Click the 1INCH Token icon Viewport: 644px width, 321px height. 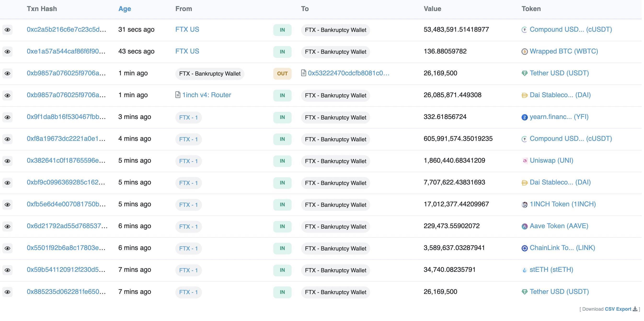coord(524,205)
